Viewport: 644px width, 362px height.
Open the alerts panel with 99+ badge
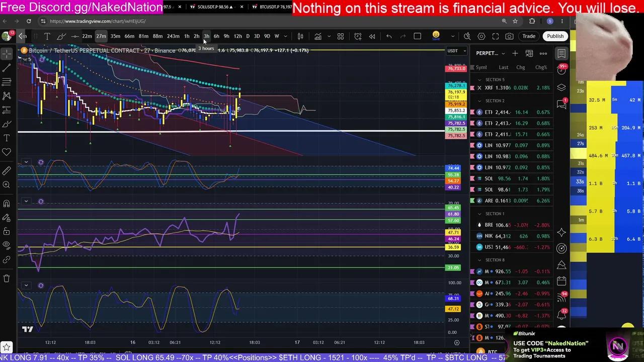(x=561, y=70)
